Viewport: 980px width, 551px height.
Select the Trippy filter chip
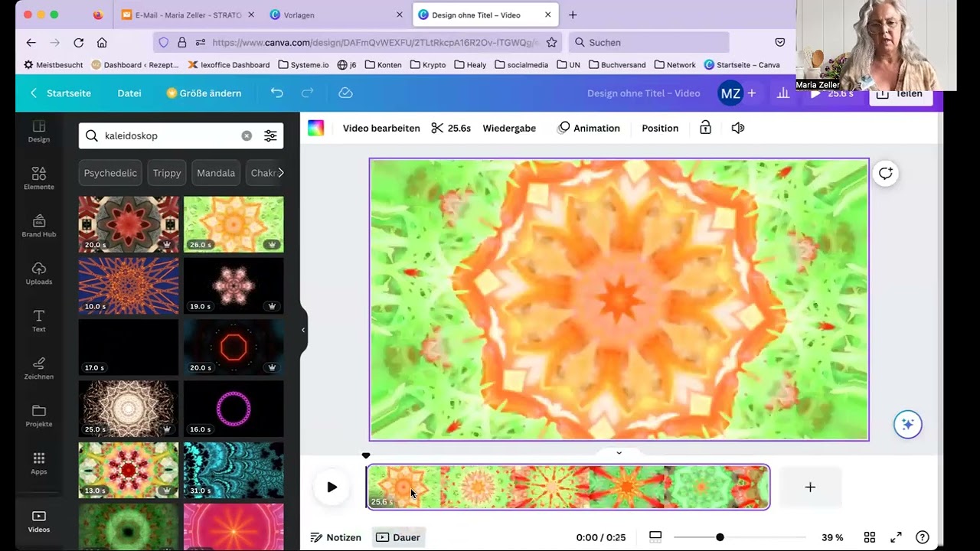tap(167, 173)
